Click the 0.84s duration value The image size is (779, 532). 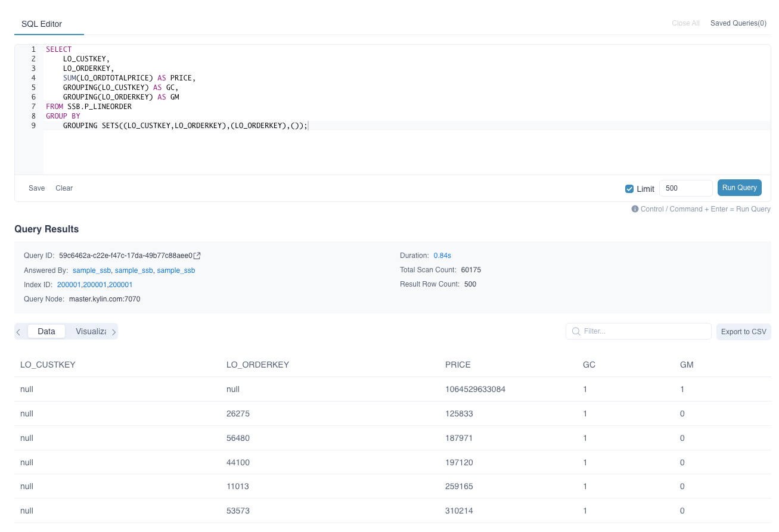click(442, 256)
